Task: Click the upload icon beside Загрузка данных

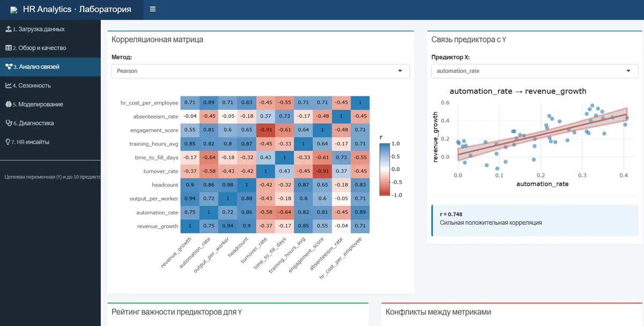Action: pyautogui.click(x=8, y=29)
